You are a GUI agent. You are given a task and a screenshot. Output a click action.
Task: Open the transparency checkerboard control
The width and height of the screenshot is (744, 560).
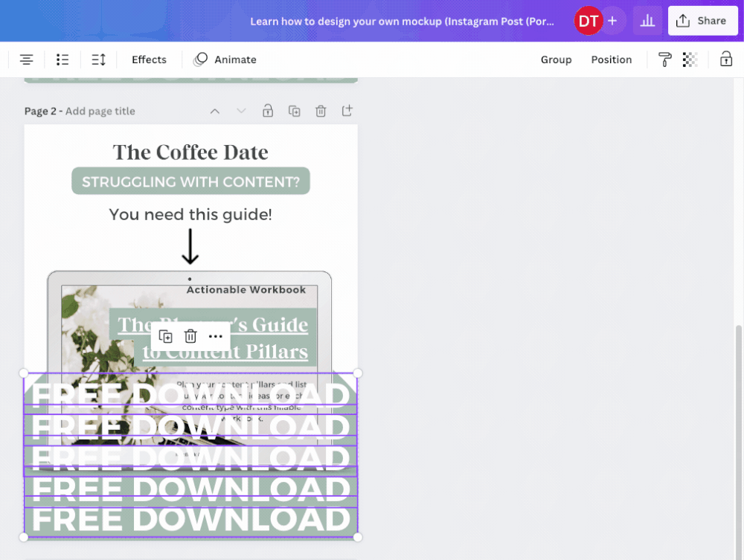[x=690, y=59]
